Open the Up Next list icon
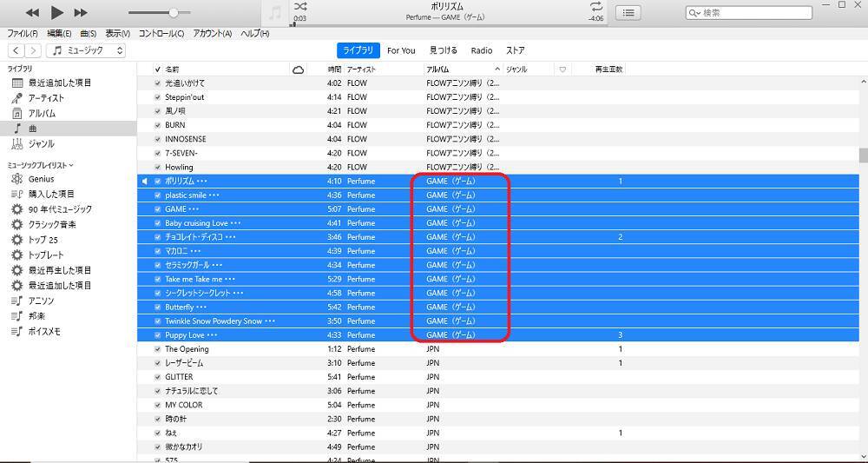This screenshot has width=868, height=463. (628, 12)
